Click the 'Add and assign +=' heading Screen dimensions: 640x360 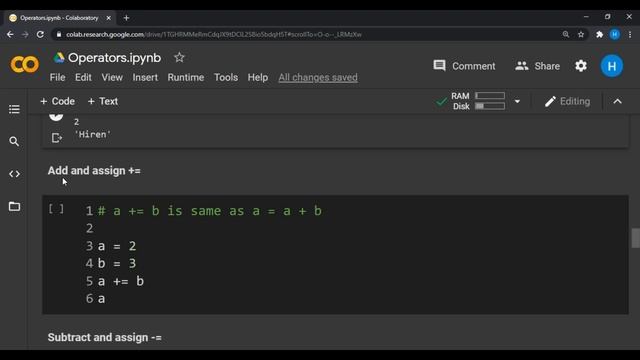(94, 171)
